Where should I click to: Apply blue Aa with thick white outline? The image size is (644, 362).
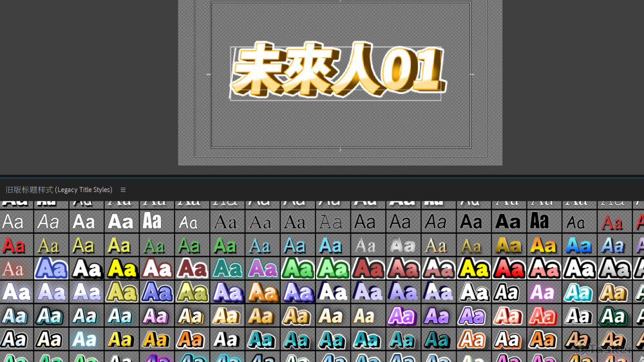[x=51, y=269]
